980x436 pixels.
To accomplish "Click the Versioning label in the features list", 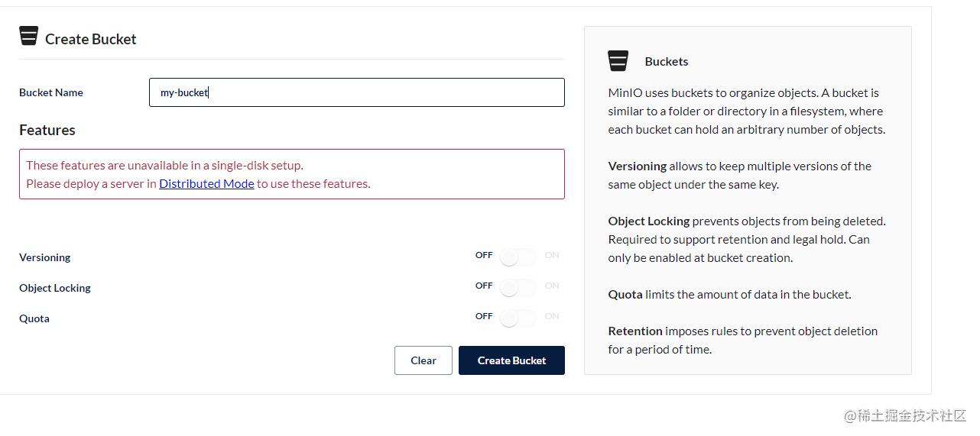I will [x=45, y=257].
